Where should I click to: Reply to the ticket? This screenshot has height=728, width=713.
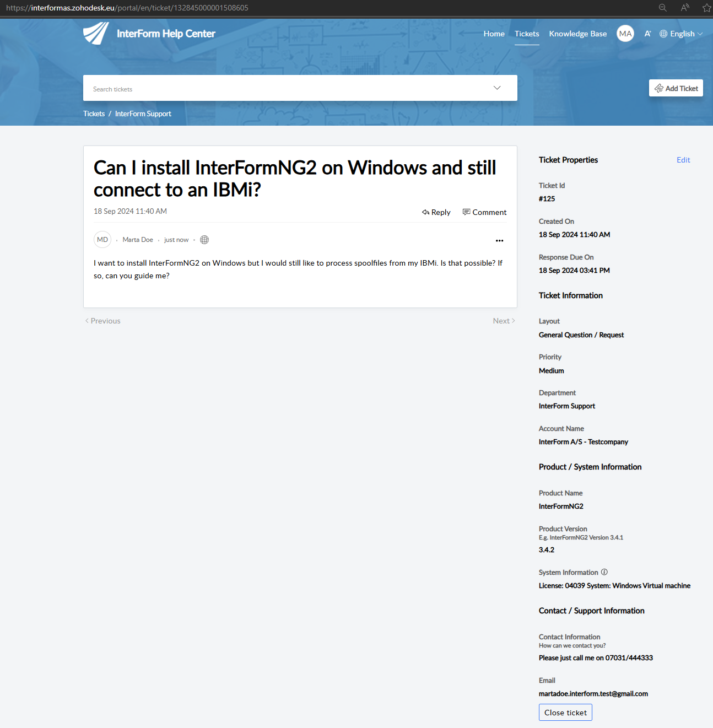(436, 212)
